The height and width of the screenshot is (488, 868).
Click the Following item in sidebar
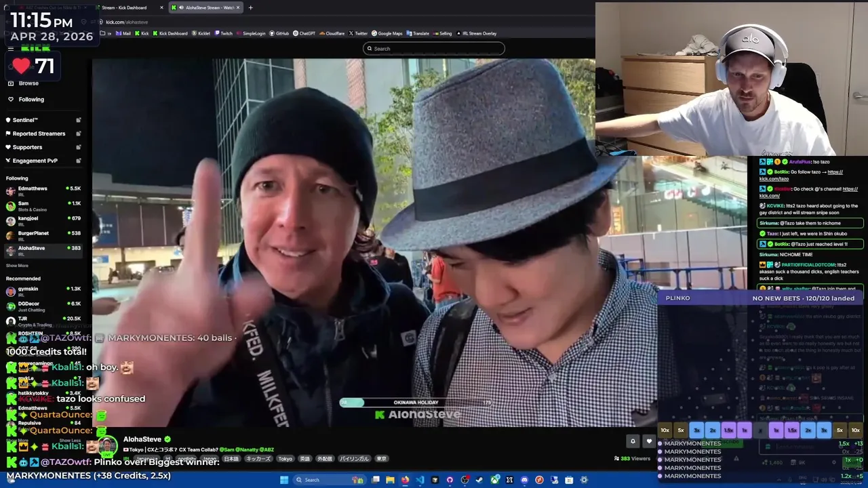[44, 99]
